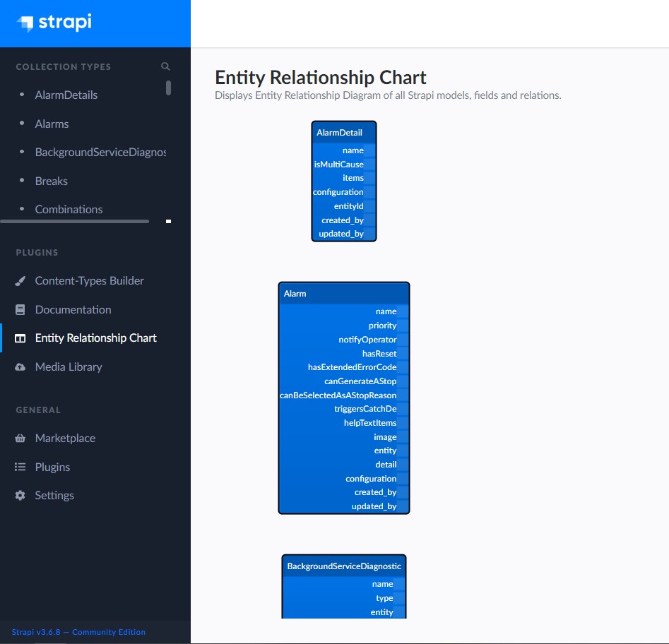Viewport: 669px width, 644px height.
Task: Open the Combinations collection type
Action: coord(69,209)
